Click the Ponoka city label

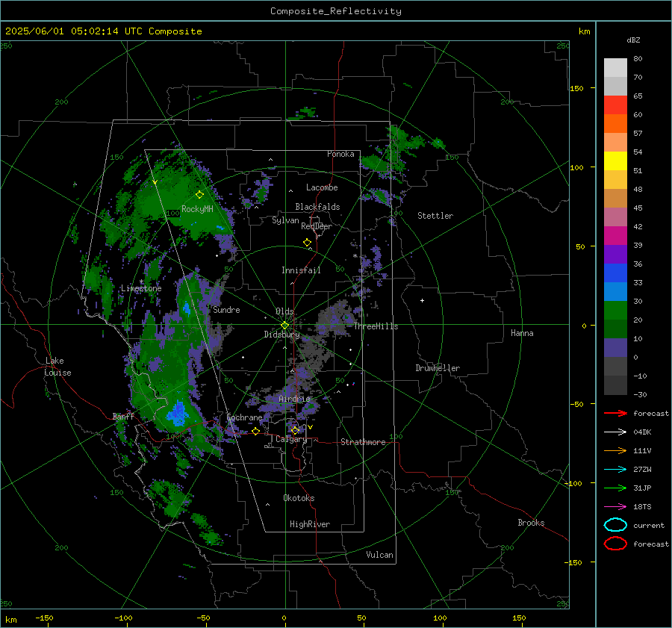[x=340, y=154]
